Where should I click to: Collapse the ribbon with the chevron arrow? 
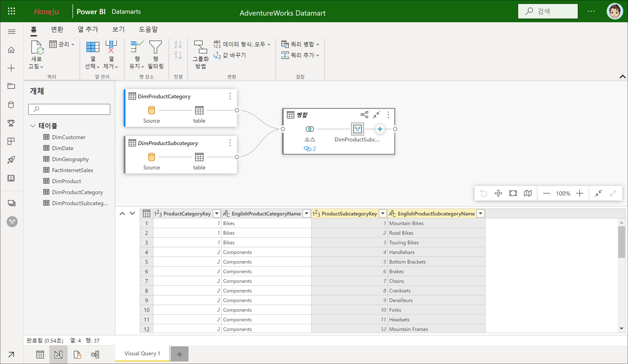622,77
